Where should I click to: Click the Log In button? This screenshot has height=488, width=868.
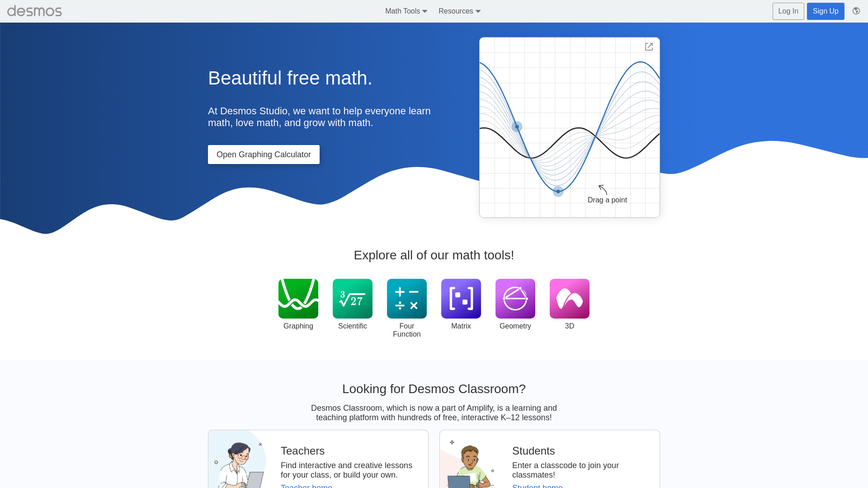click(x=788, y=11)
